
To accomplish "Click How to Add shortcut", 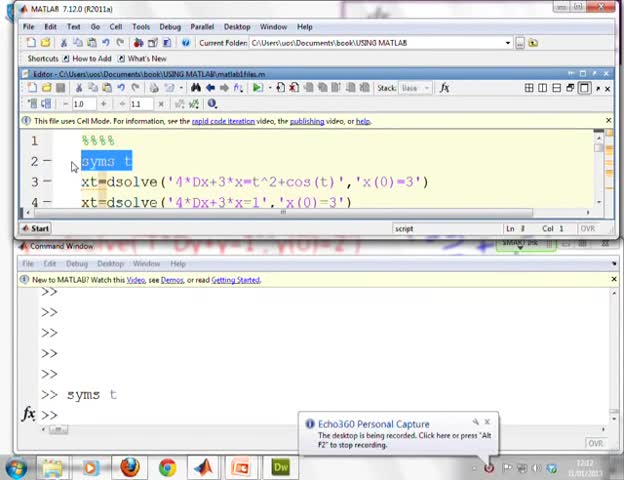I will click(x=87, y=59).
